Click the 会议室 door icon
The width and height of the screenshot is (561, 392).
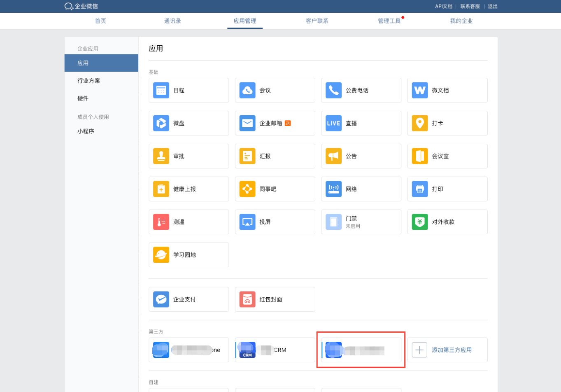(x=420, y=156)
